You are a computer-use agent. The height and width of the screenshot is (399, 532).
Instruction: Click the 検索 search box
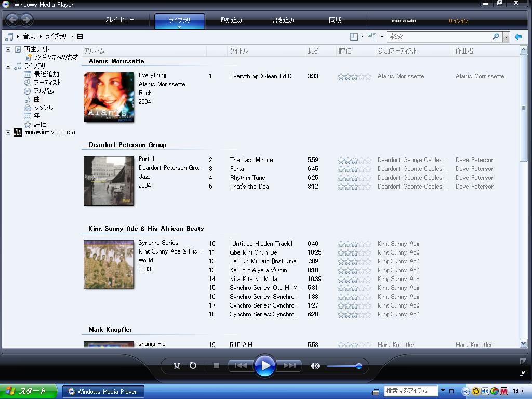click(x=440, y=37)
